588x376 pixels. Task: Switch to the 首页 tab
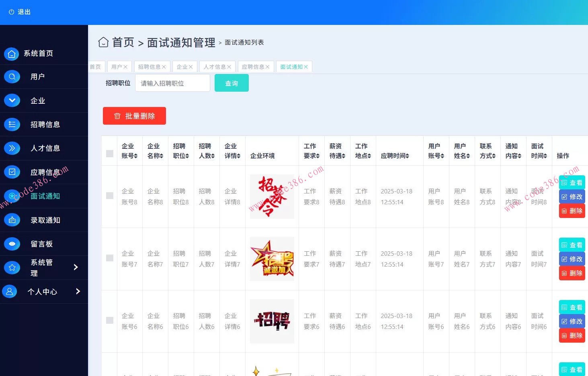(x=96, y=67)
